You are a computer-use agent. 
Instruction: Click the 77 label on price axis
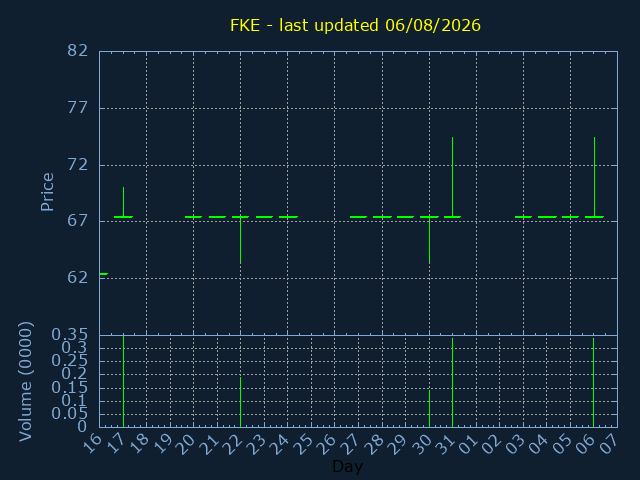(x=78, y=108)
